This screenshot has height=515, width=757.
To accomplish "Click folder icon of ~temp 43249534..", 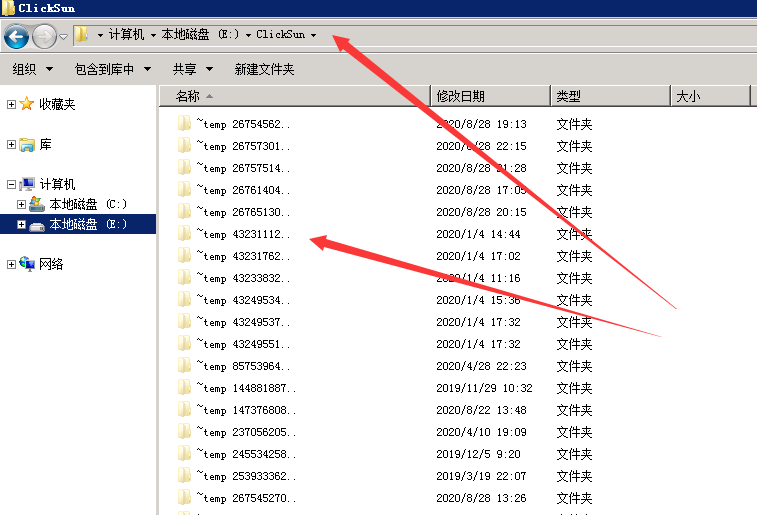I will [x=184, y=299].
